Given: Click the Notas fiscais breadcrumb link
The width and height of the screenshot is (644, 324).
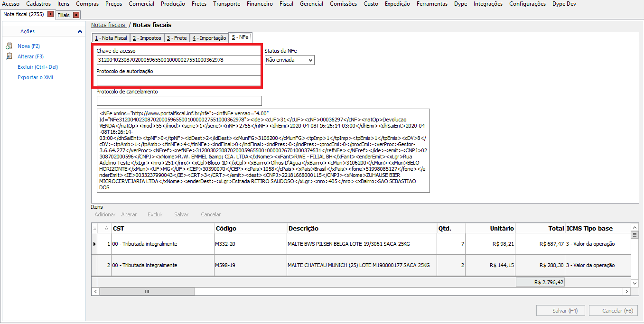Looking at the screenshot, I should pyautogui.click(x=108, y=25).
